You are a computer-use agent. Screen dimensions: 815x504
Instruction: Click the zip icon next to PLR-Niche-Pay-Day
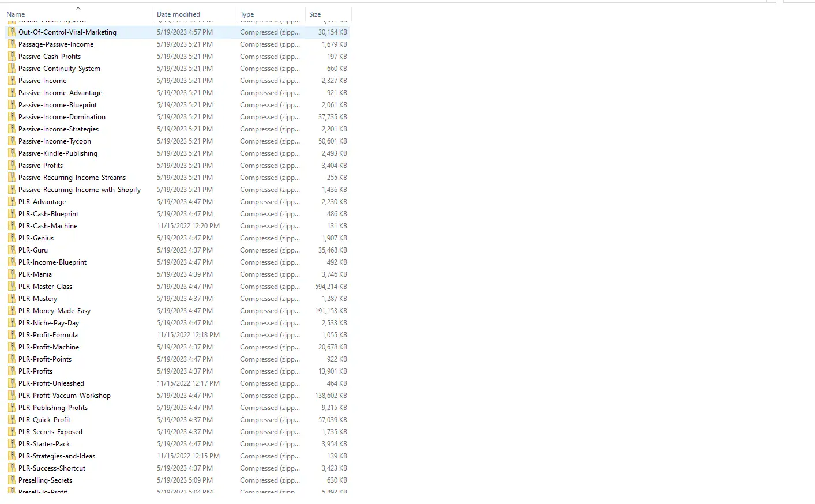point(12,322)
